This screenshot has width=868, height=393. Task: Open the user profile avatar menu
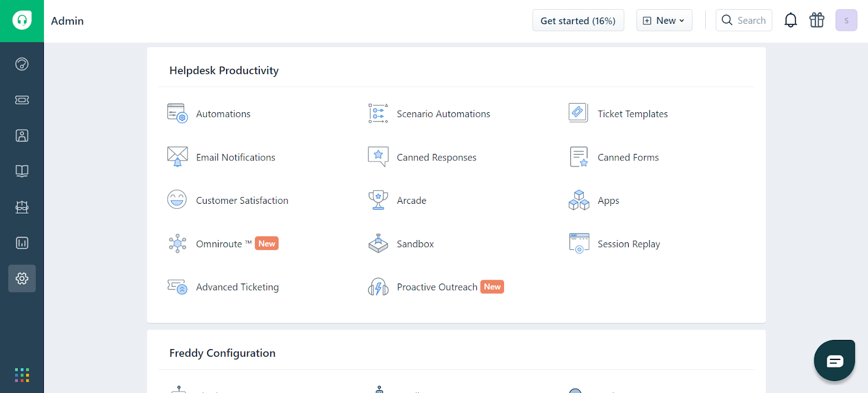(x=846, y=21)
